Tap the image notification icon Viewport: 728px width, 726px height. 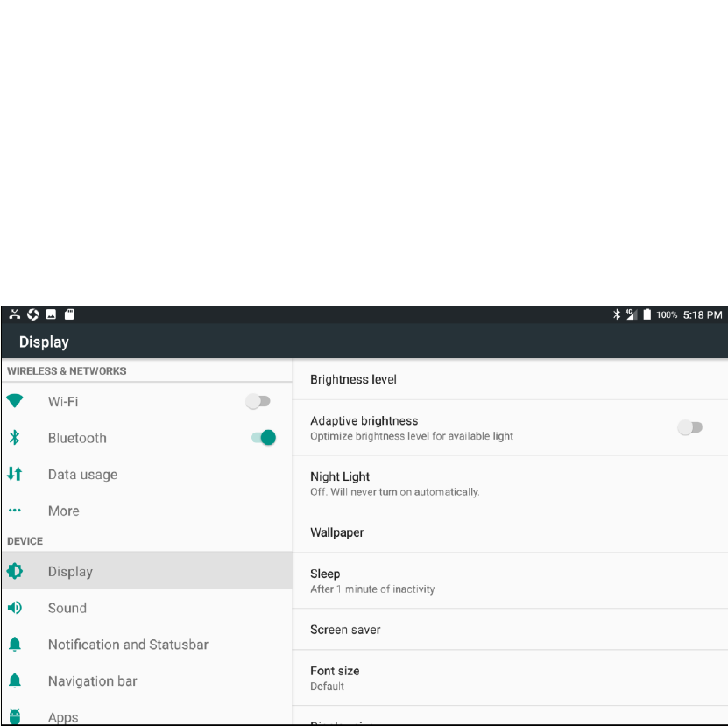[x=51, y=314]
